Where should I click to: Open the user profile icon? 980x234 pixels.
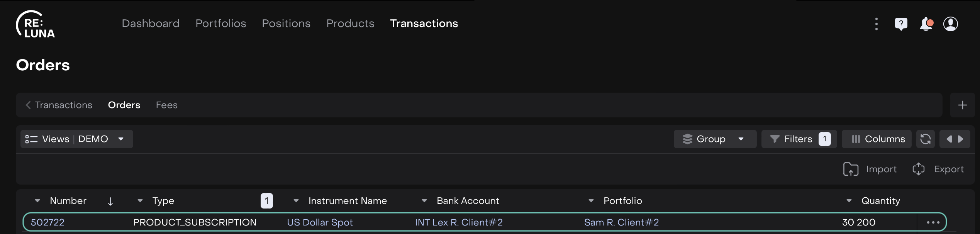coord(950,24)
